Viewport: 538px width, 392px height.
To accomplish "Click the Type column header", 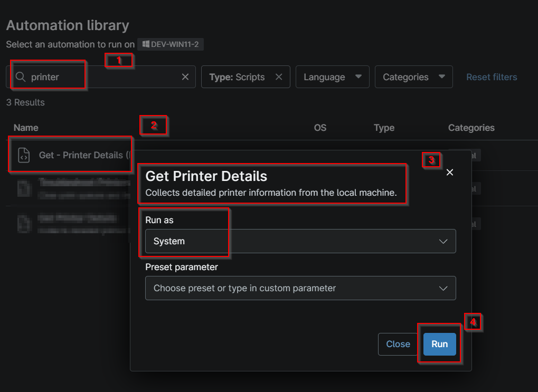I will [384, 128].
